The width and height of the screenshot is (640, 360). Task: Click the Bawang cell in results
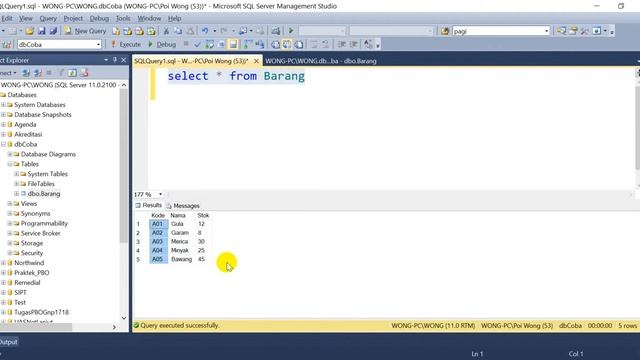[182, 259]
